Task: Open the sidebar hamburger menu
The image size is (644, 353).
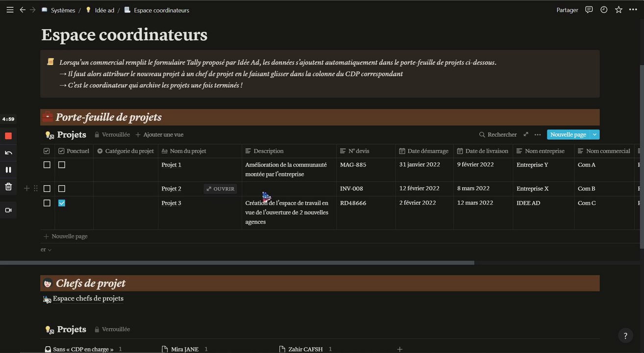Action: pos(10,10)
